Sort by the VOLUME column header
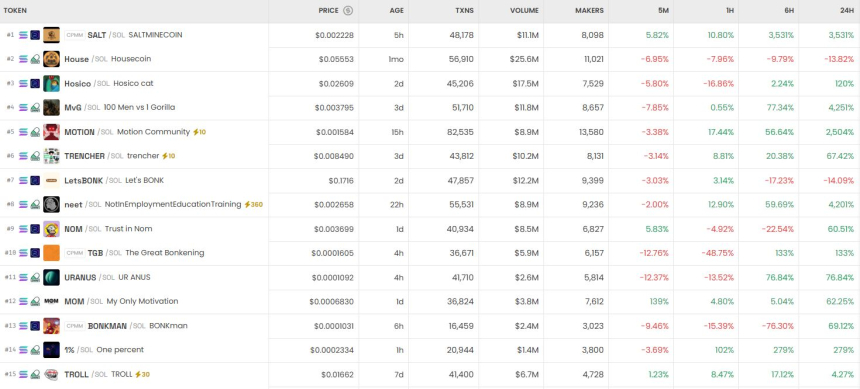The height and width of the screenshot is (389, 860). (524, 10)
